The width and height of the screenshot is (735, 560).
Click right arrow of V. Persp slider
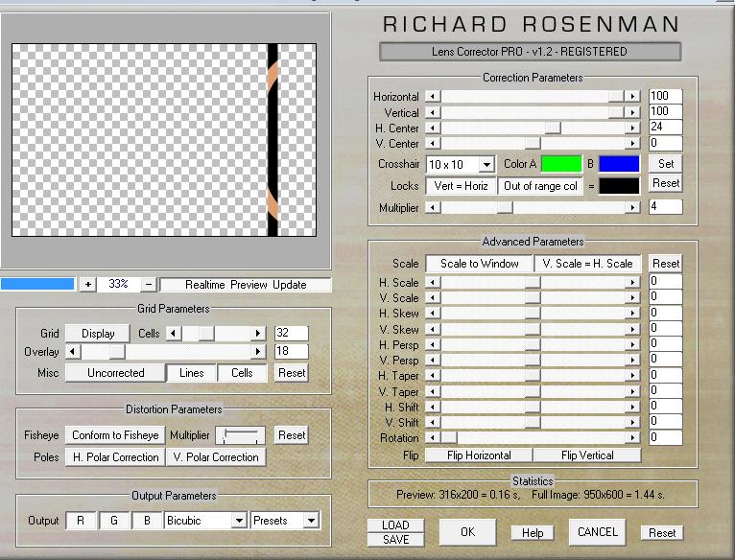(632, 360)
